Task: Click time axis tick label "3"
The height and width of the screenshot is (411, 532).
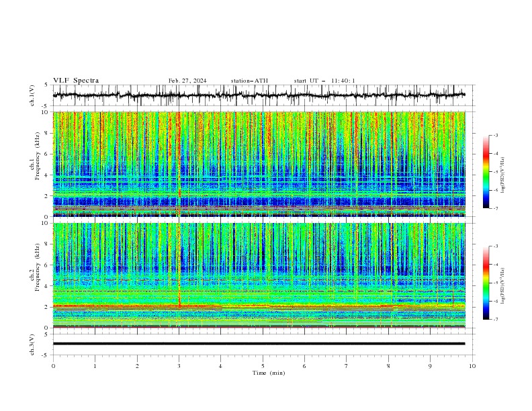Action: [x=179, y=366]
